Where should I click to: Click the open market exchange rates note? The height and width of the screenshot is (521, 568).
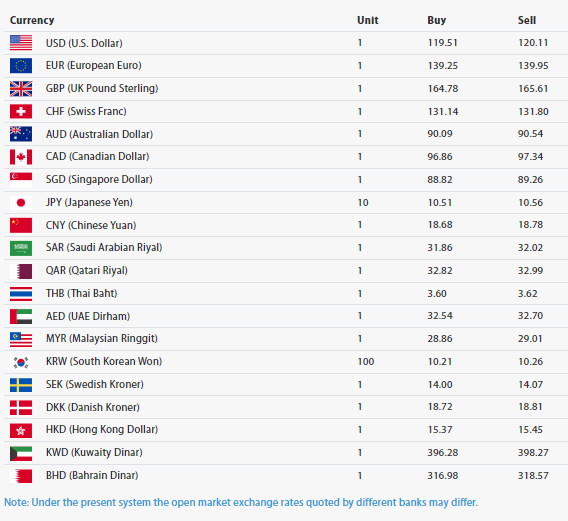point(241,503)
